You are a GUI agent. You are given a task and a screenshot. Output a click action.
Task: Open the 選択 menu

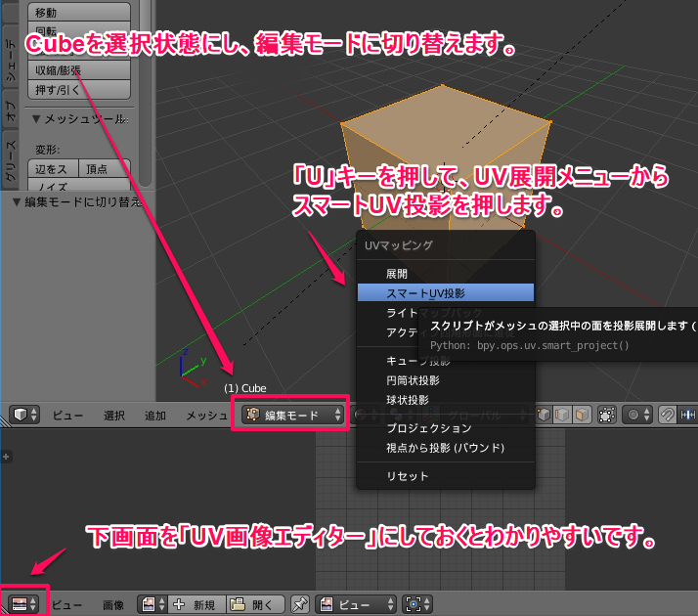pos(114,416)
